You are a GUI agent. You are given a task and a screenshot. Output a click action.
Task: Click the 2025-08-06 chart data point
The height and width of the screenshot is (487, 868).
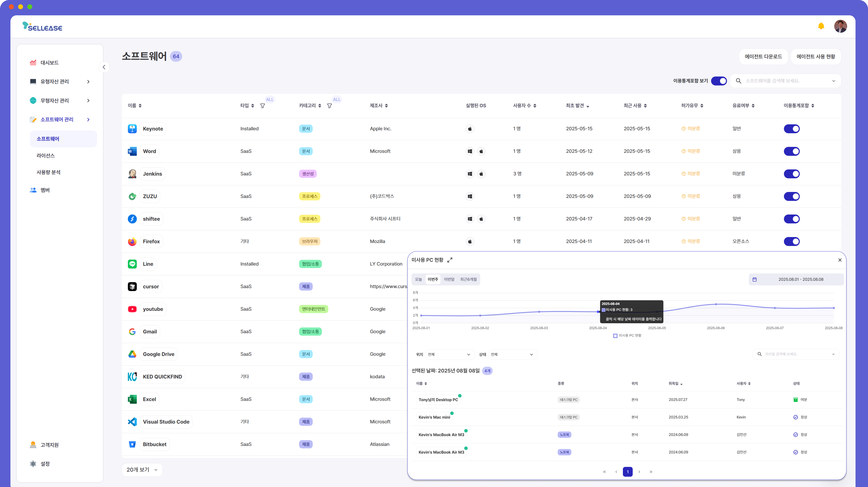pyautogui.click(x=716, y=304)
